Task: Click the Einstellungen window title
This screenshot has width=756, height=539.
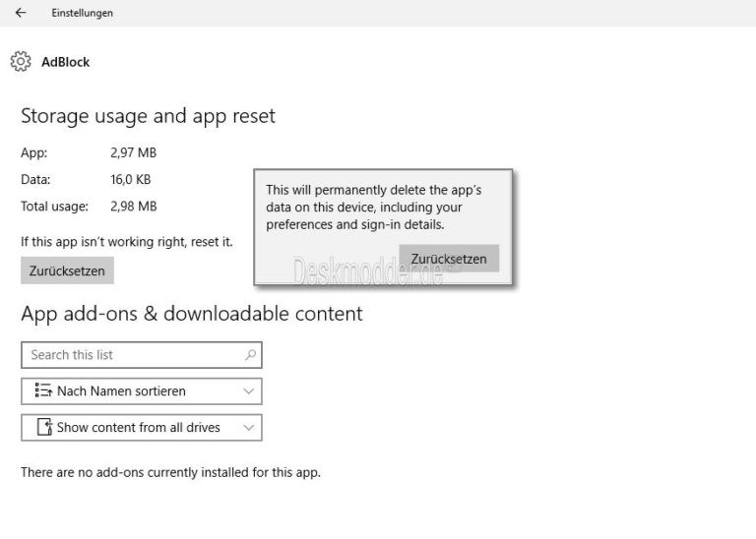Action: tap(83, 13)
